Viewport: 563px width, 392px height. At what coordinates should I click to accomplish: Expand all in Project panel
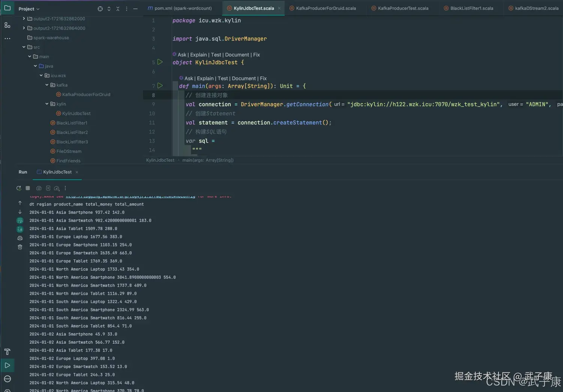tap(109, 9)
